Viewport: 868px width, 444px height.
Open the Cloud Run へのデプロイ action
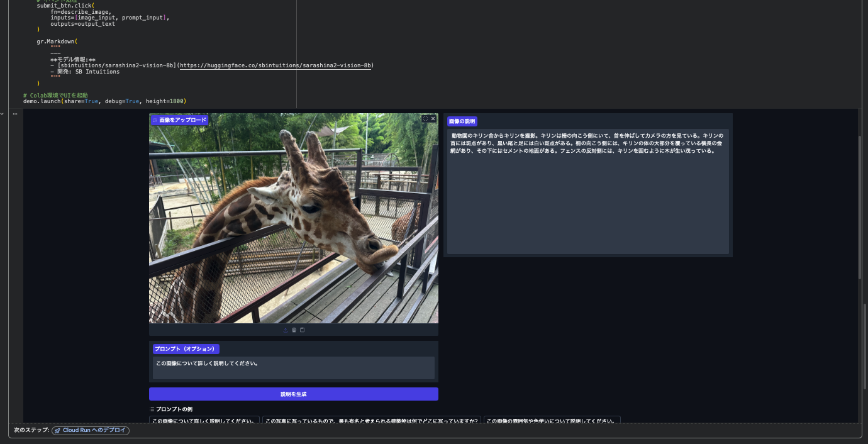[89, 430]
